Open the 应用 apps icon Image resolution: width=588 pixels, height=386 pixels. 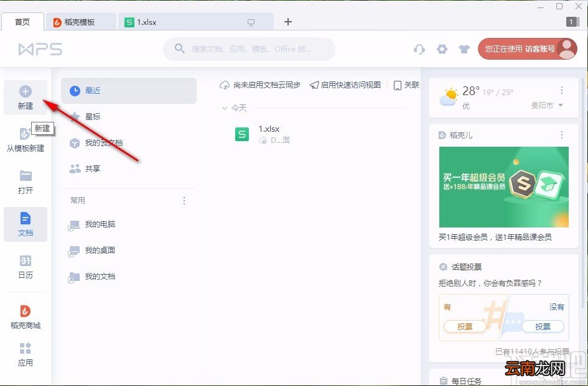click(26, 348)
